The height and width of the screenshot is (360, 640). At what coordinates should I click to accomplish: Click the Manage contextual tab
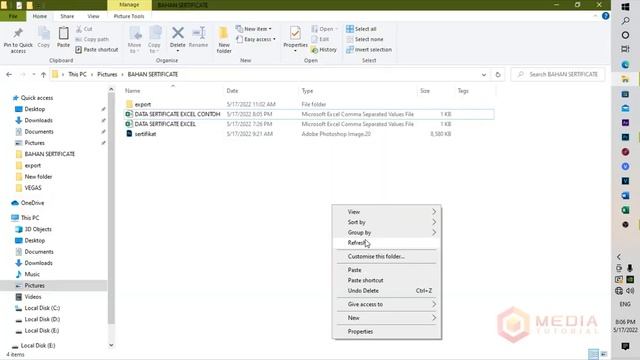(x=129, y=5)
